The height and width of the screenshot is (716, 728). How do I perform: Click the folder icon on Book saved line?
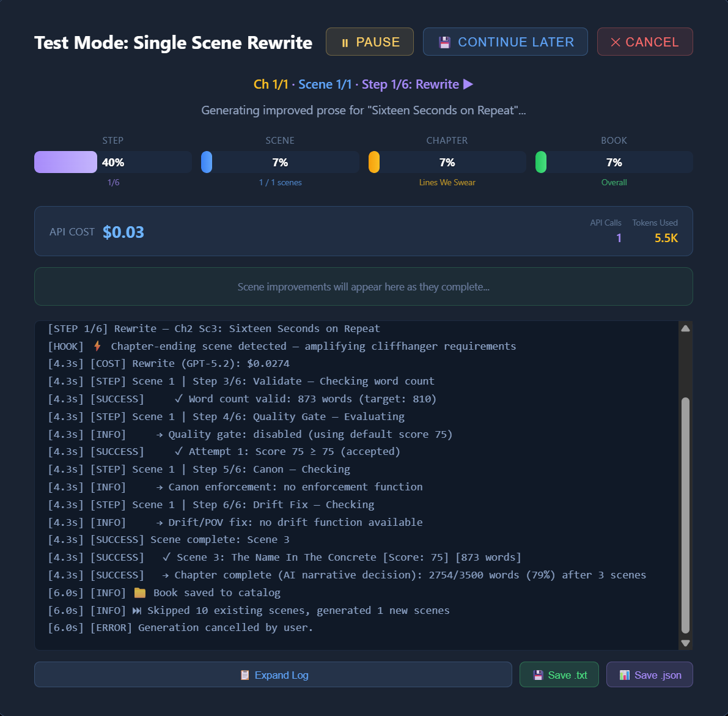pos(140,592)
